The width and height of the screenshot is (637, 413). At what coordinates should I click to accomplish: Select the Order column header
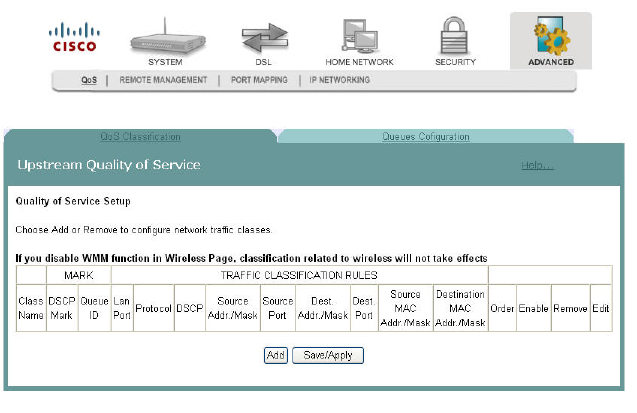click(502, 308)
